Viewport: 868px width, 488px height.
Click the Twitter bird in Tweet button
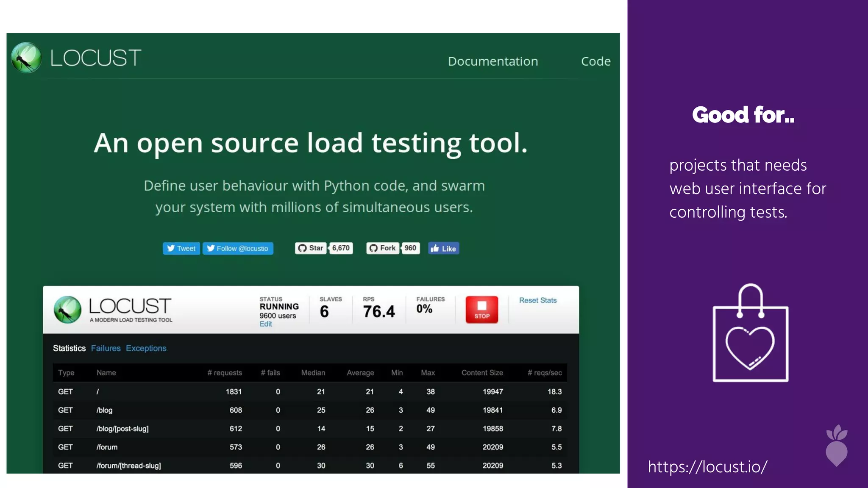pyautogui.click(x=170, y=248)
